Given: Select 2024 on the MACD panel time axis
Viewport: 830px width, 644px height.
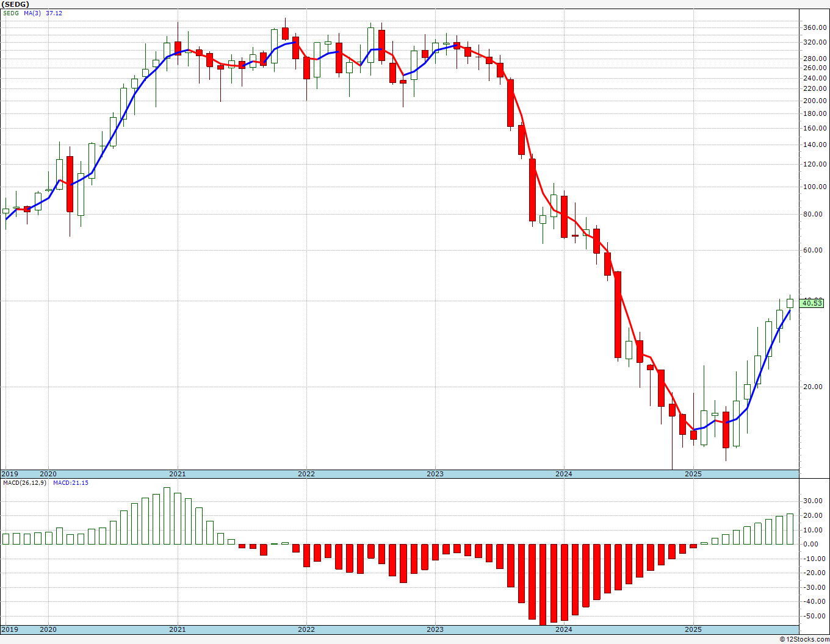Looking at the screenshot, I should click(x=564, y=629).
